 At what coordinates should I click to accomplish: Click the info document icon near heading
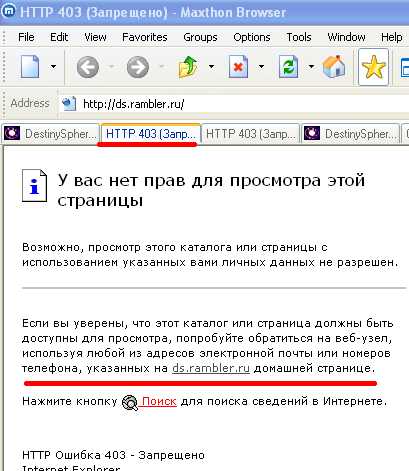point(34,186)
